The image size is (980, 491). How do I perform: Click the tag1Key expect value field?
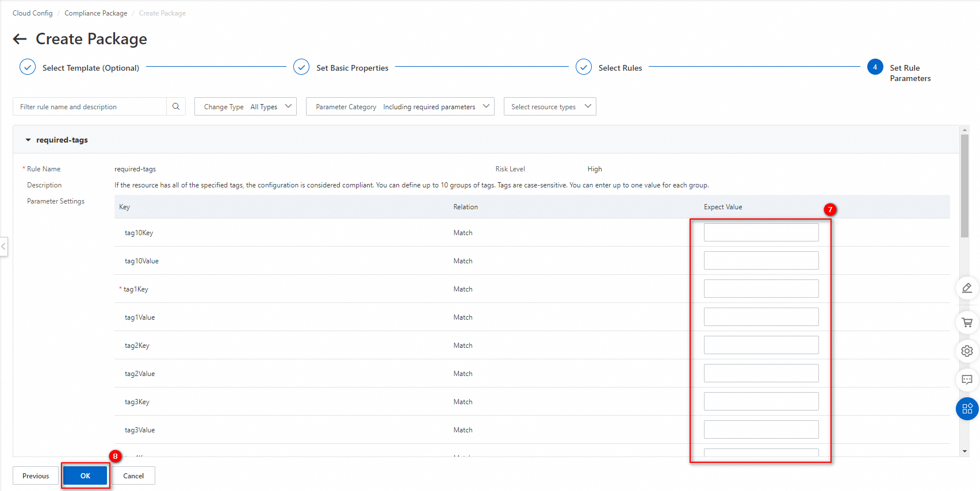pos(761,289)
